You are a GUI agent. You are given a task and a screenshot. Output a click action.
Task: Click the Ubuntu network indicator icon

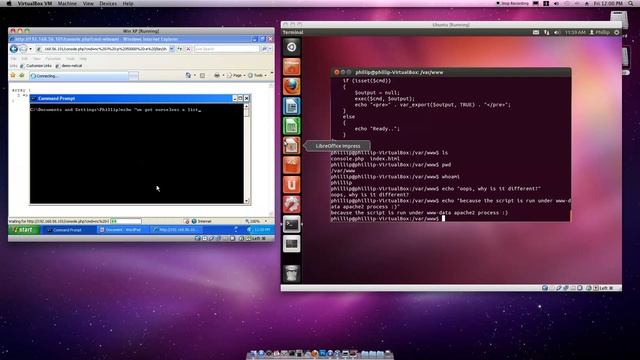547,32
